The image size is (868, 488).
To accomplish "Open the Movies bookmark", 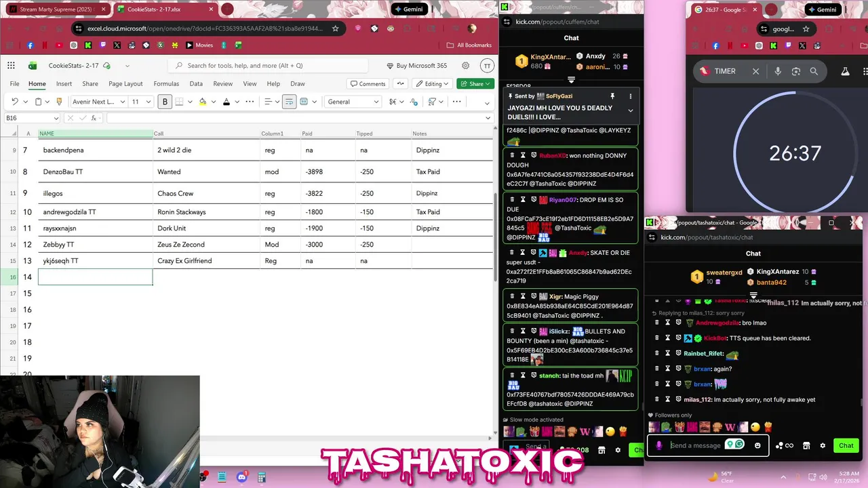I will pos(199,45).
